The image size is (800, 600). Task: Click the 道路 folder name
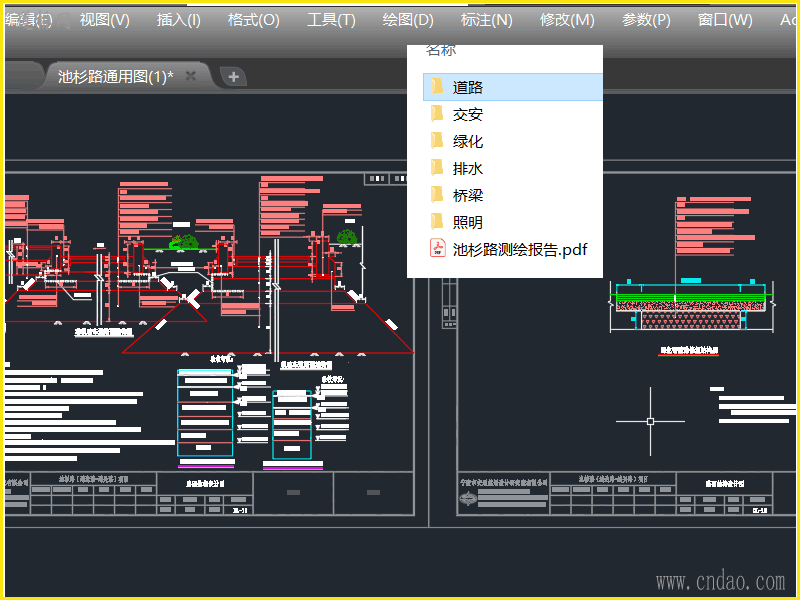468,87
